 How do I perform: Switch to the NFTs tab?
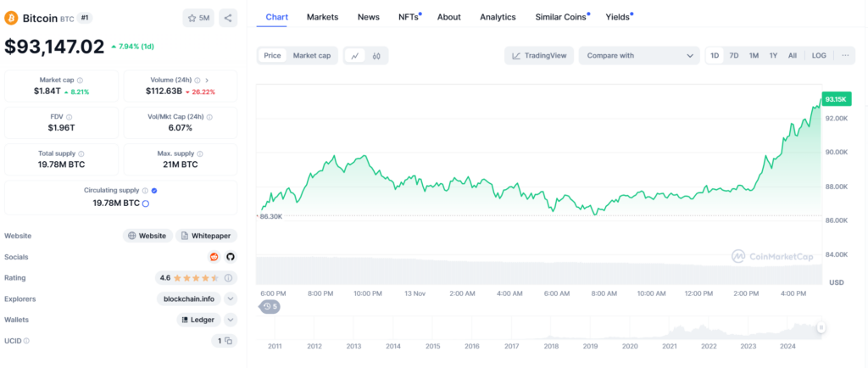point(409,17)
